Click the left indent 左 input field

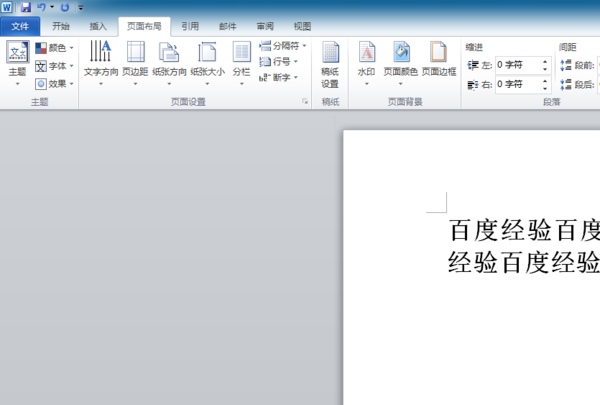click(518, 65)
